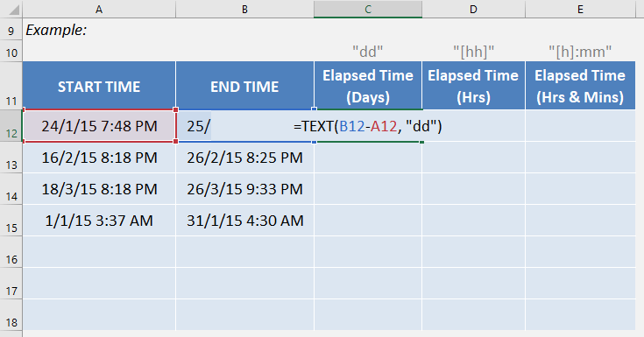The height and width of the screenshot is (337, 644).
Task: Select column E header
Action: 580,9
